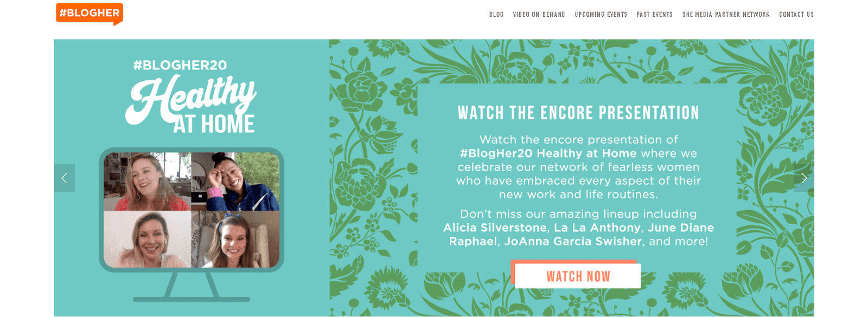868x318 pixels.
Task: Click the #BLOGHER20 hashtag title
Action: (180, 66)
